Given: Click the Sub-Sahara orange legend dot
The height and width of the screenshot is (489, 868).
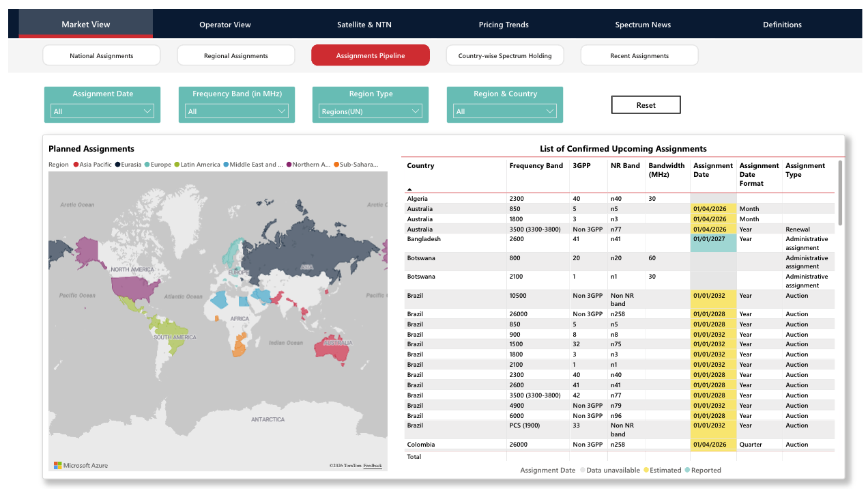Looking at the screenshot, I should 336,165.
